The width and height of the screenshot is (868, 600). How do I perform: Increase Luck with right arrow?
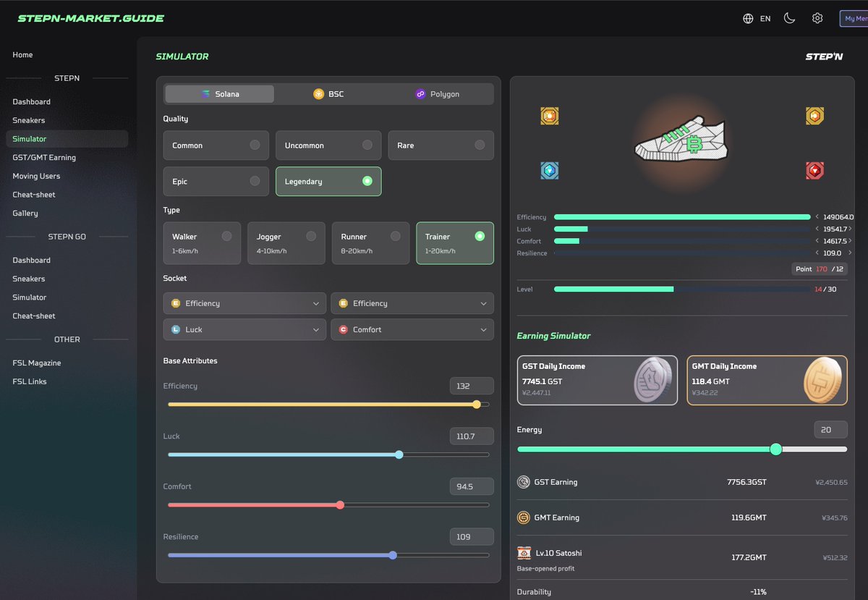click(851, 229)
